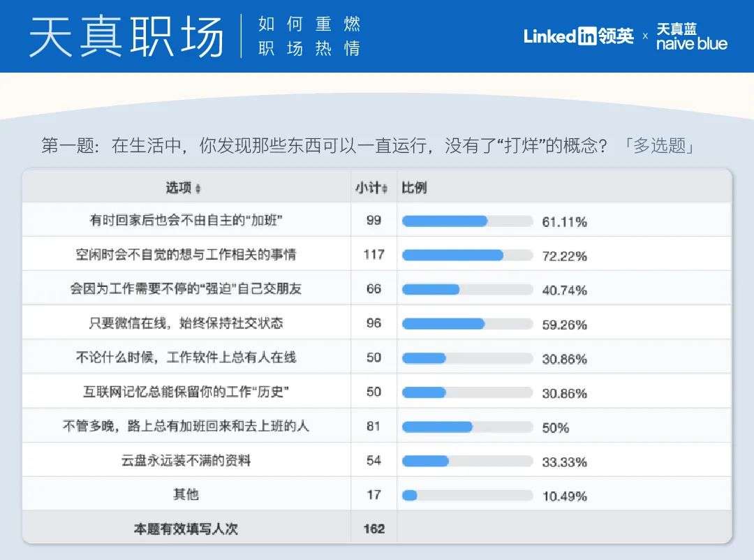Click the LinkedIn 领英 logo

tap(579, 36)
